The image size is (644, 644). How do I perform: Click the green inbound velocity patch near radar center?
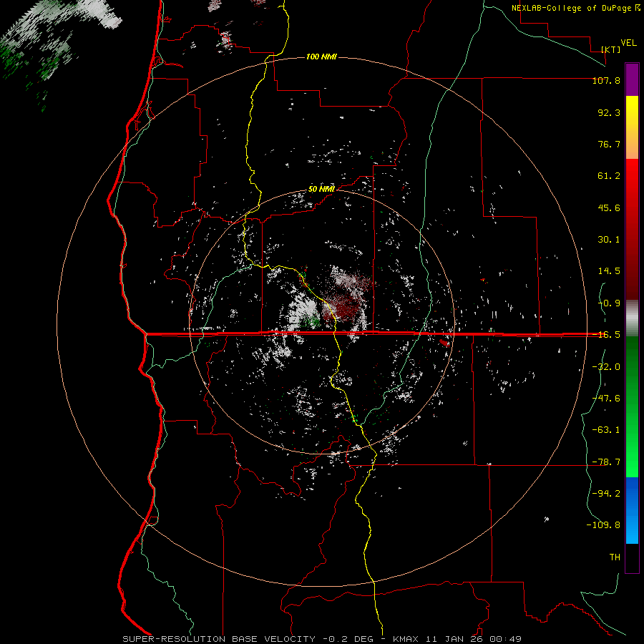click(311, 321)
